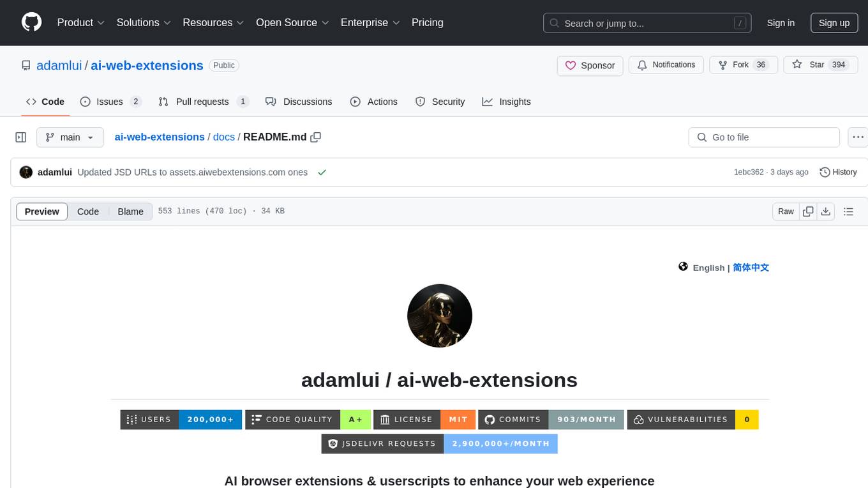
Task: Open the Commits 903/month badge
Action: [551, 420]
